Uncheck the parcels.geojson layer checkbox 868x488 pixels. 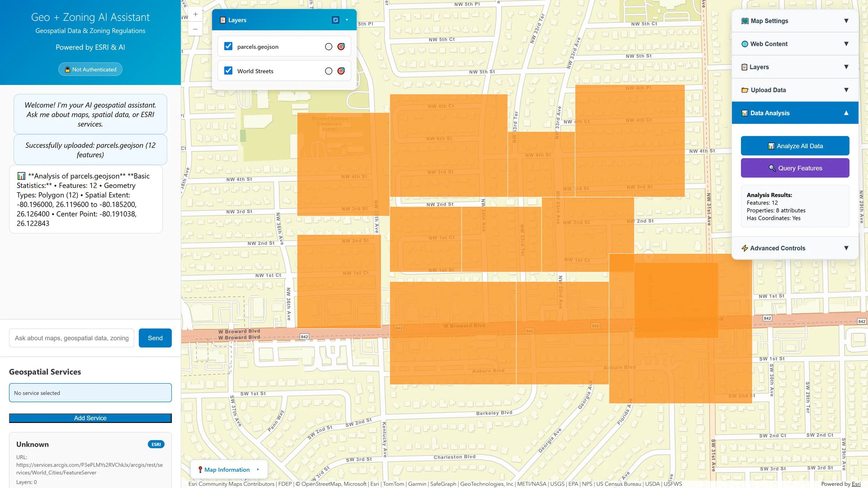pyautogui.click(x=228, y=46)
